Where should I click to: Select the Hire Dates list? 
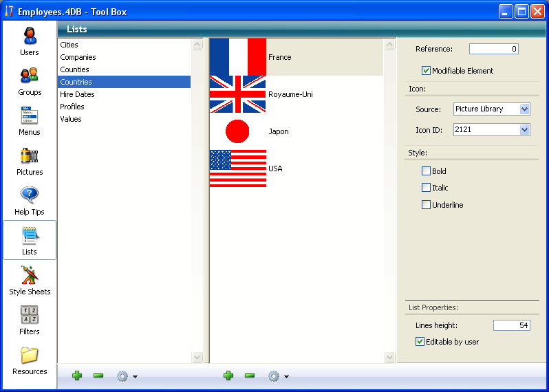coord(77,94)
